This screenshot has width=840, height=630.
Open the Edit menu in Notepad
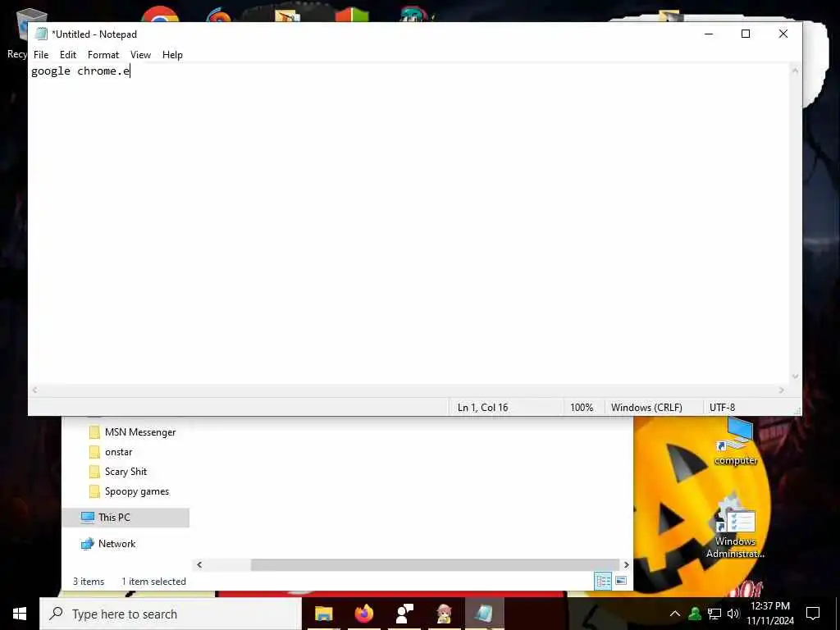(x=67, y=55)
